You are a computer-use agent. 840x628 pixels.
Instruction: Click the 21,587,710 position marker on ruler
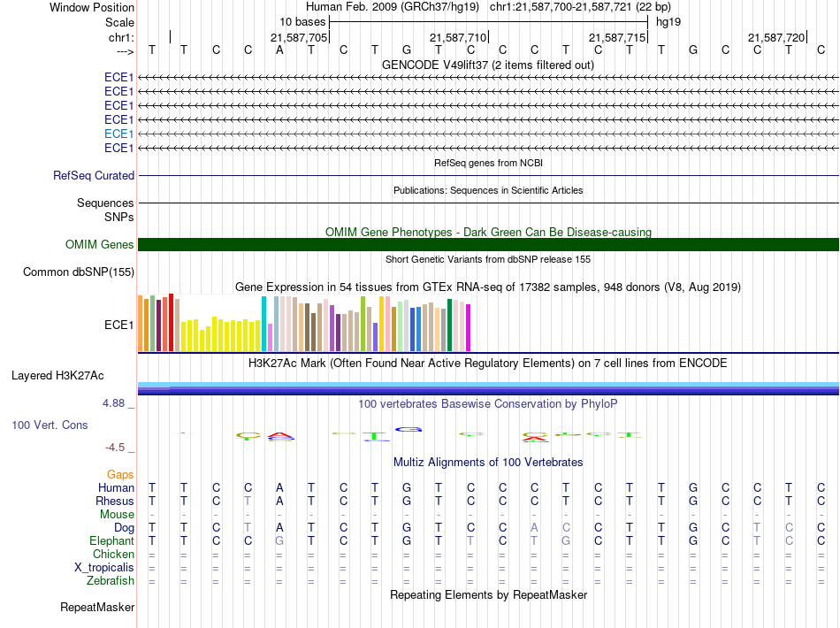[x=458, y=38]
